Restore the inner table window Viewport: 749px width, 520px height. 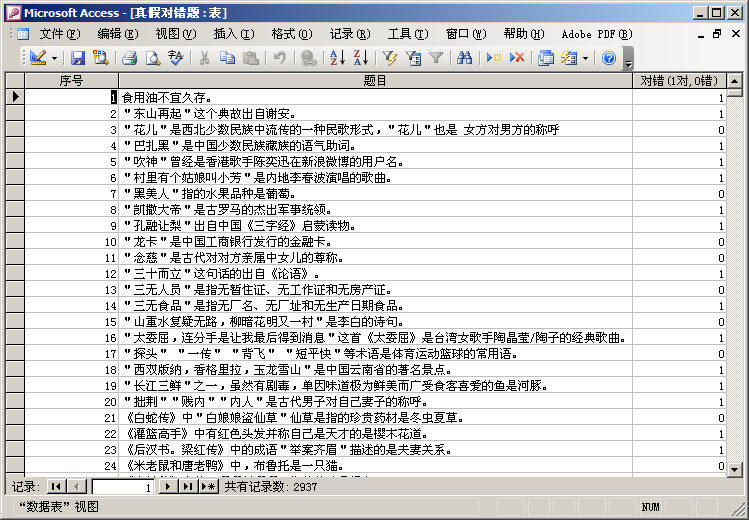click(x=717, y=34)
